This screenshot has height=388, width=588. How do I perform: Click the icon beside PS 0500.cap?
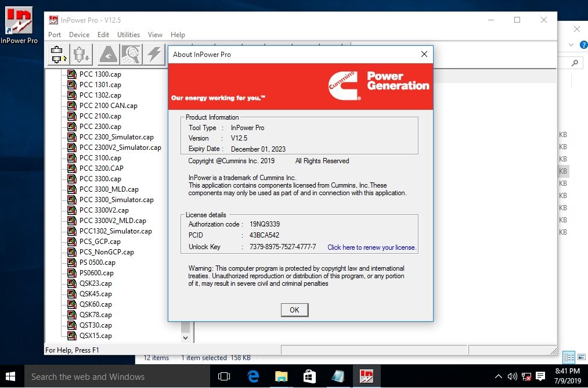click(x=71, y=263)
